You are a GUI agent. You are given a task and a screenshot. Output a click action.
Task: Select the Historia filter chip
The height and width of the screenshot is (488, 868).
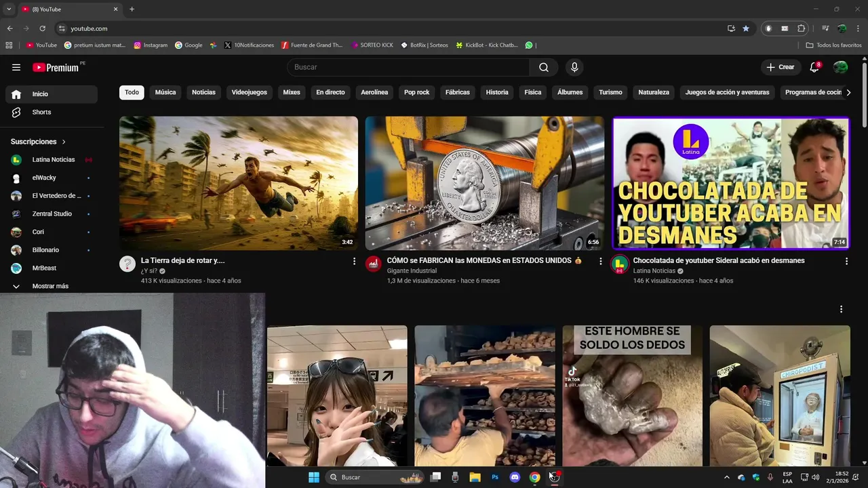[x=497, y=92]
